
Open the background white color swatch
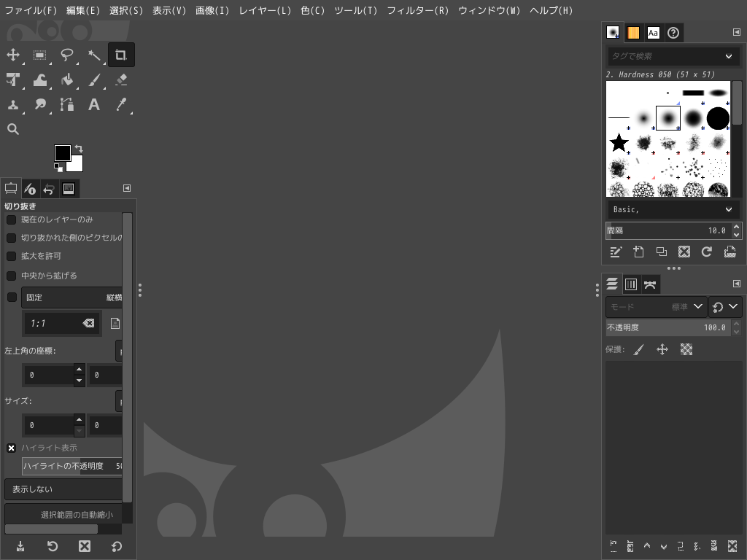click(77, 165)
